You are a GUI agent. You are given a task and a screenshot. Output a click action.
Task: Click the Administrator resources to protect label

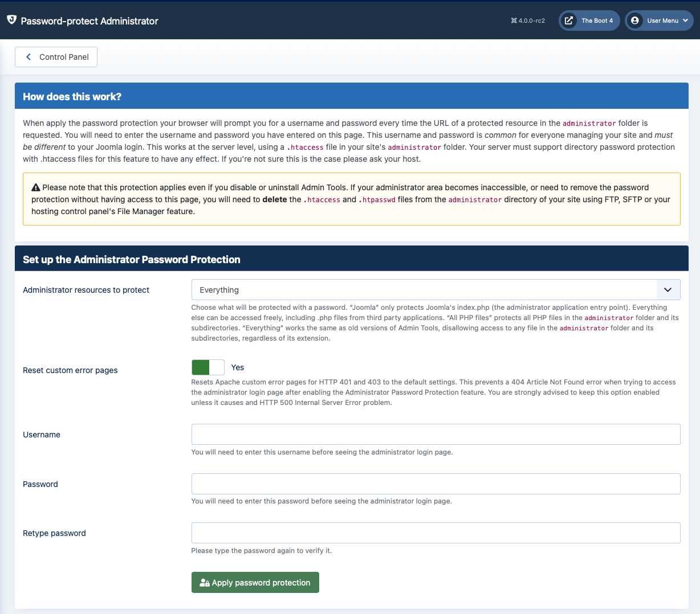86,290
